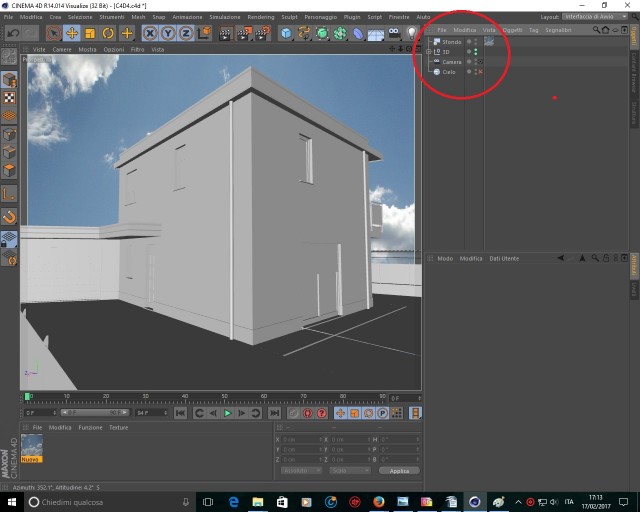Select the Rotate tool
Viewport: 640px width, 512px height.
[108, 33]
